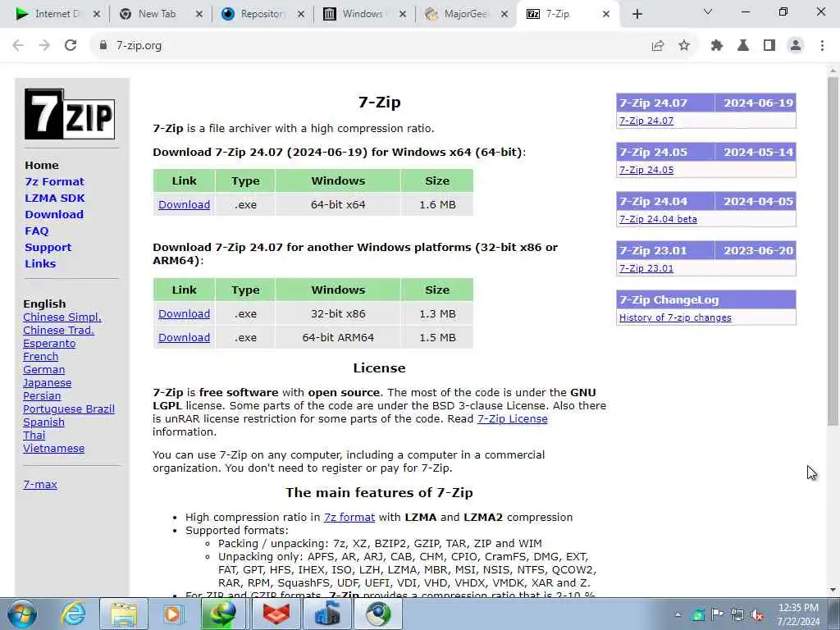
Task: Click the browser forward arrow
Action: tap(44, 46)
